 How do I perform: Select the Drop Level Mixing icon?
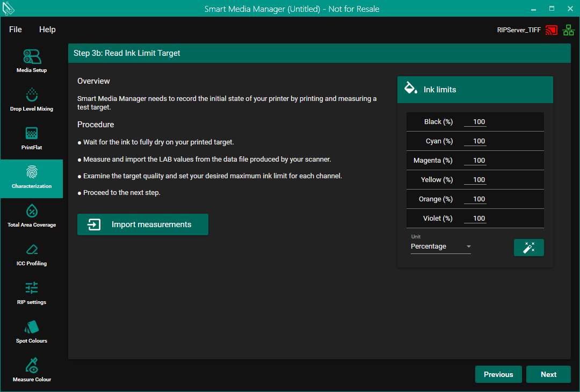point(32,95)
